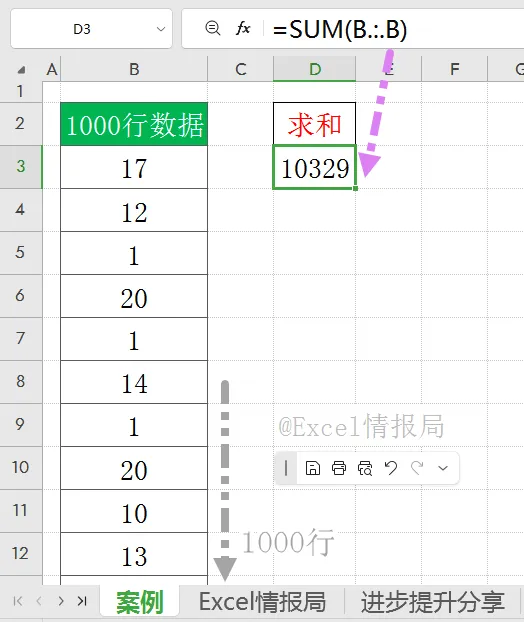Click the print icon in floating toolbar
Image resolution: width=524 pixels, height=622 pixels.
click(339, 468)
